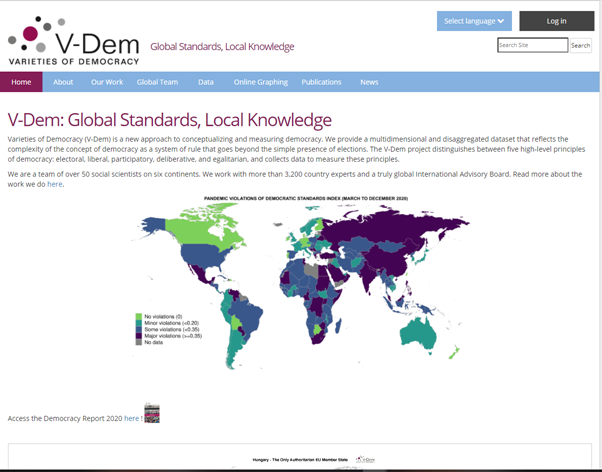
Task: Open the About menu item
Action: click(x=63, y=82)
